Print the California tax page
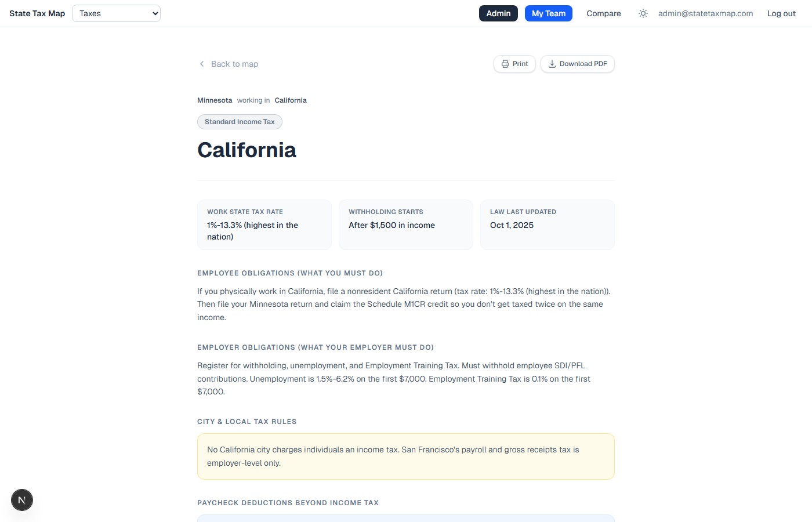This screenshot has height=522, width=812. 514,64
